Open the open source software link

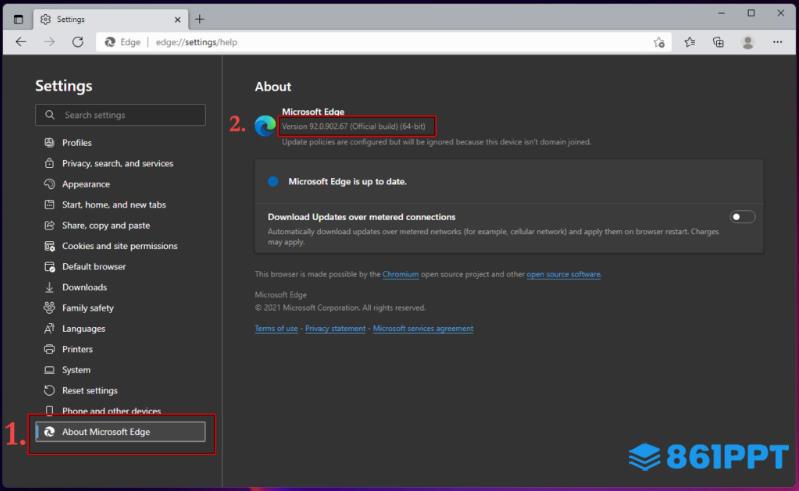coord(564,274)
